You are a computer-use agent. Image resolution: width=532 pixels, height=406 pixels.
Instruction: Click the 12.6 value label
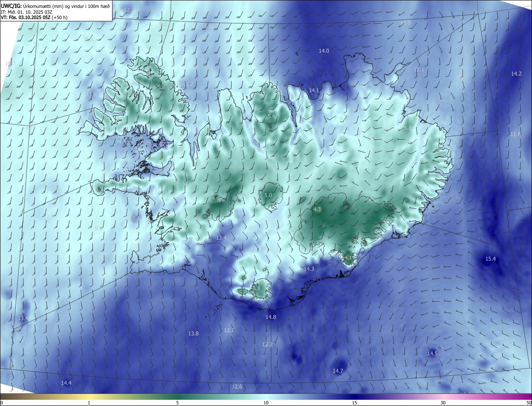click(x=237, y=386)
